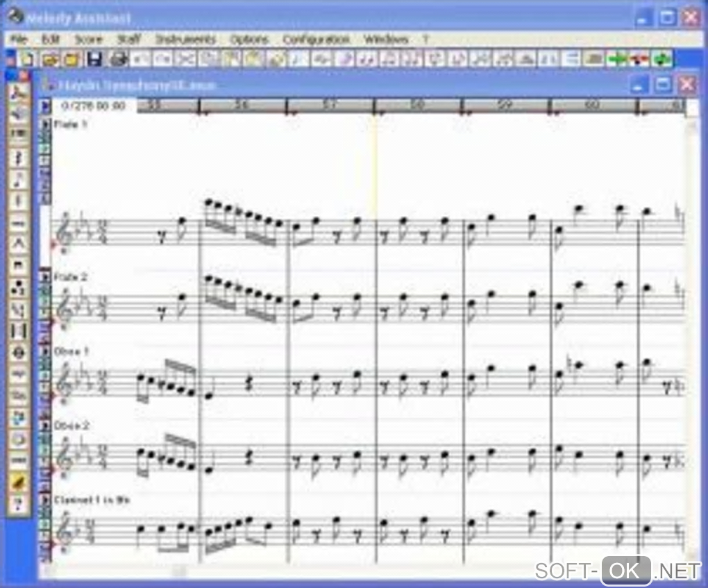This screenshot has width=708, height=588.
Task: Click the scissors Cut toolbar icon
Action: (185, 59)
